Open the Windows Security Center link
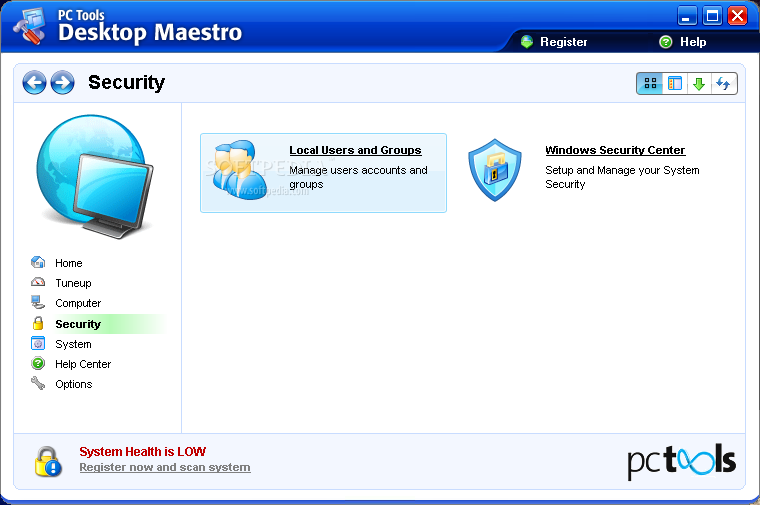Viewport: 760px width, 505px height. click(615, 151)
